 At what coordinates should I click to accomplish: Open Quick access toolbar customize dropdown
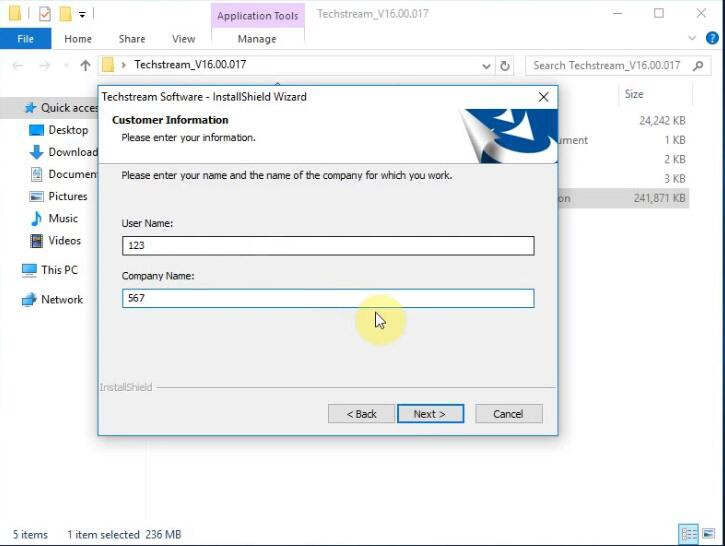coord(82,15)
